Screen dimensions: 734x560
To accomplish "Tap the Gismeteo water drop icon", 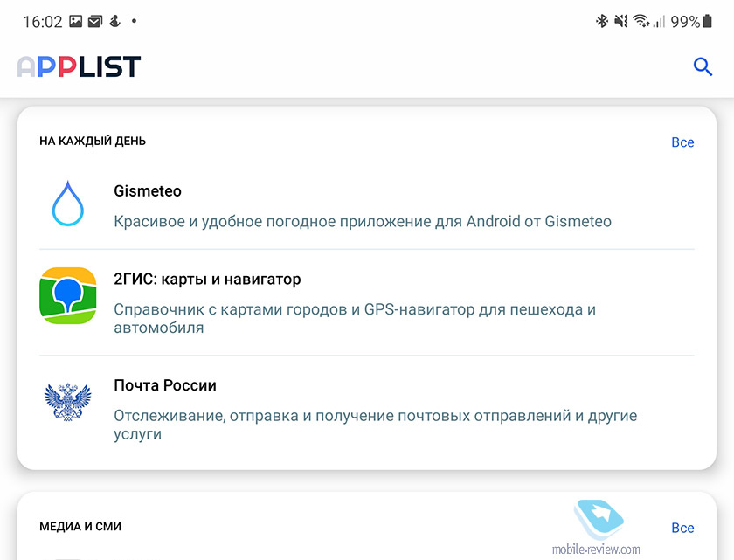I will pos(68,204).
